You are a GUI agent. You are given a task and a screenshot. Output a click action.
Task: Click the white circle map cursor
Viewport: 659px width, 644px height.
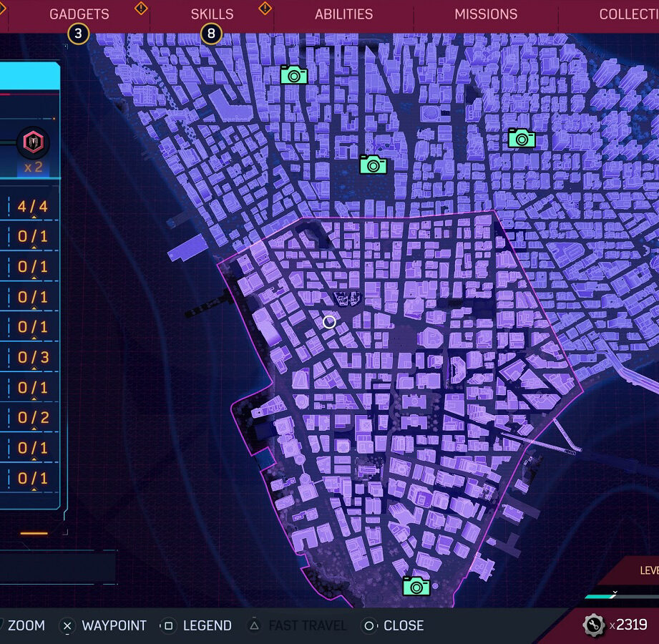(329, 322)
